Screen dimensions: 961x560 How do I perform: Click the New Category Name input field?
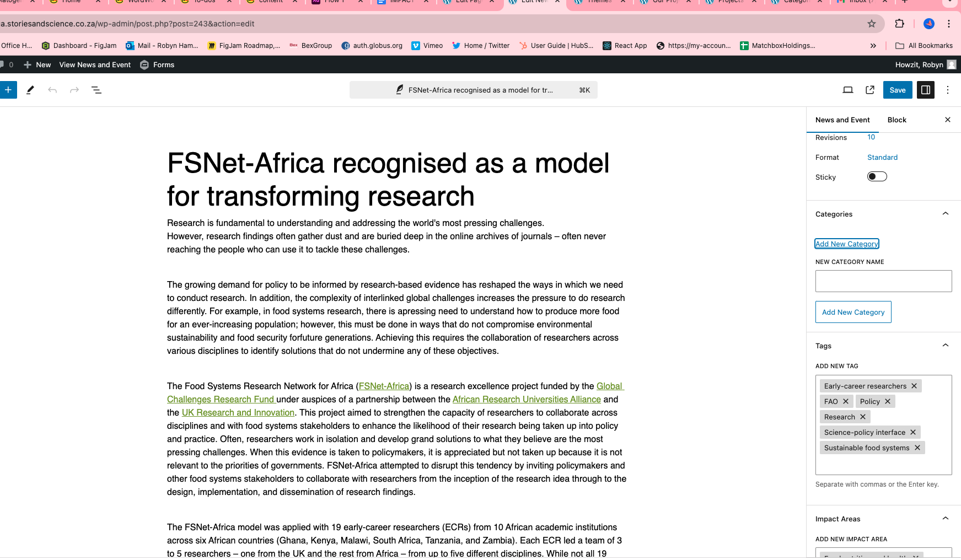click(883, 281)
